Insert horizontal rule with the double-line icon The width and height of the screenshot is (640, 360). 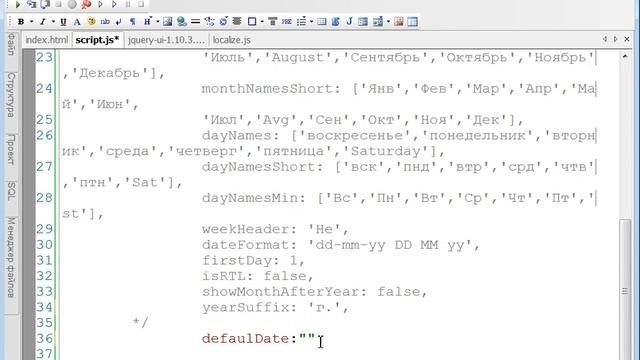196,22
